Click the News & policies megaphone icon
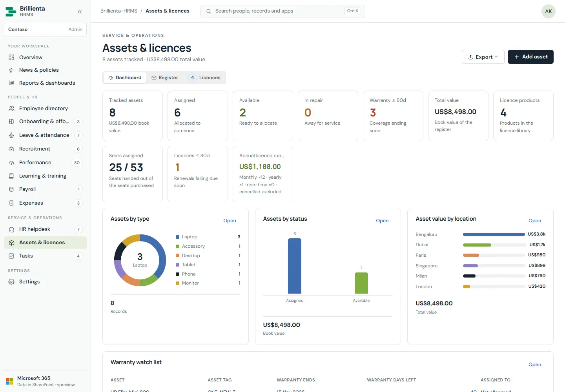 pos(11,70)
